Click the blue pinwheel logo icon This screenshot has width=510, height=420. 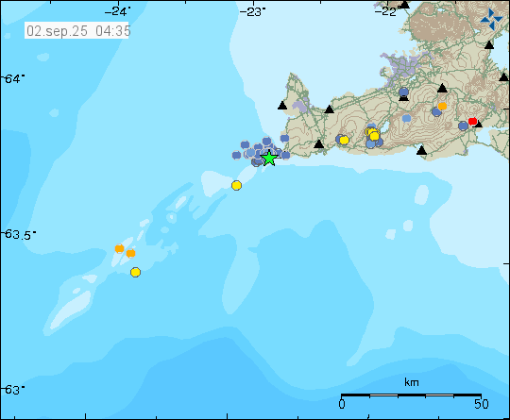[x=491, y=19]
